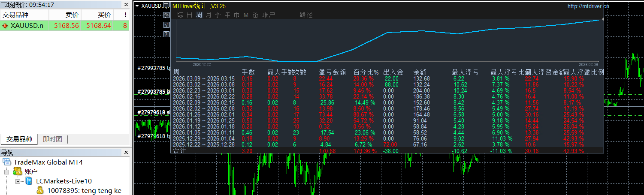Click the user icon for account 10078395
The height and width of the screenshot is (195, 644).
click(x=40, y=190)
